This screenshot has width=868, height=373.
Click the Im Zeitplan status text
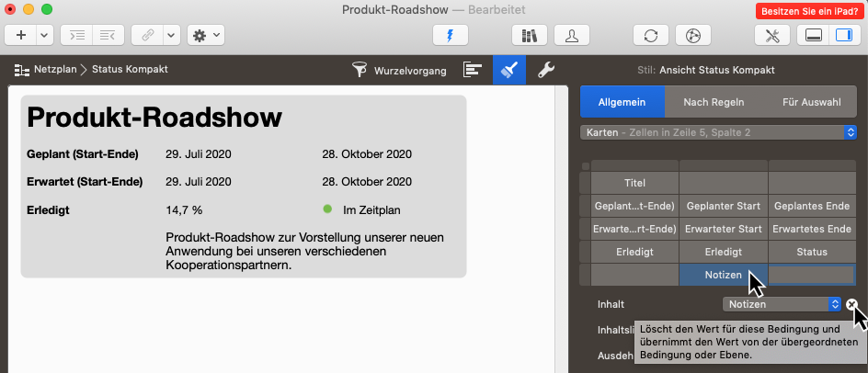coord(371,210)
